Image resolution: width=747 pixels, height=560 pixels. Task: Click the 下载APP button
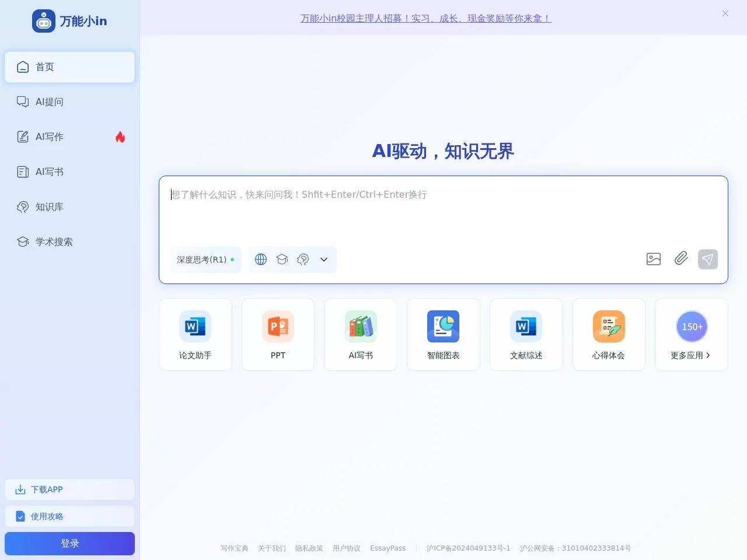(69, 489)
